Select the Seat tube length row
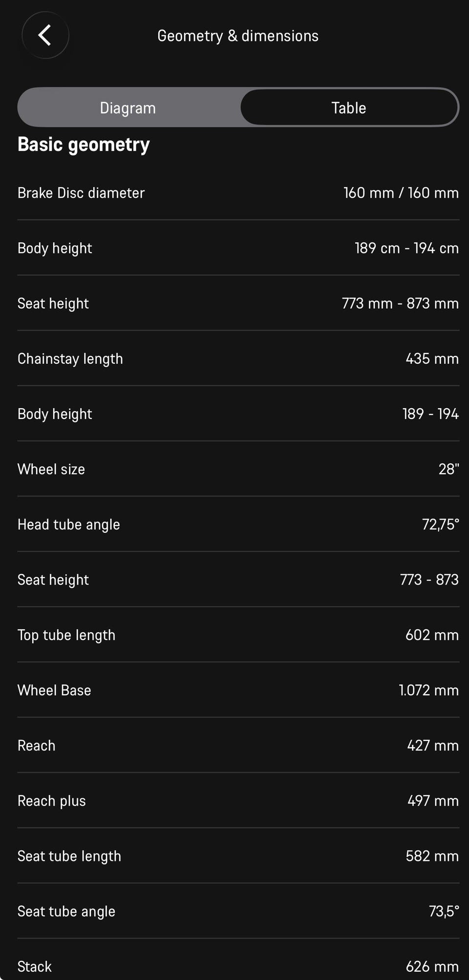 click(x=238, y=856)
